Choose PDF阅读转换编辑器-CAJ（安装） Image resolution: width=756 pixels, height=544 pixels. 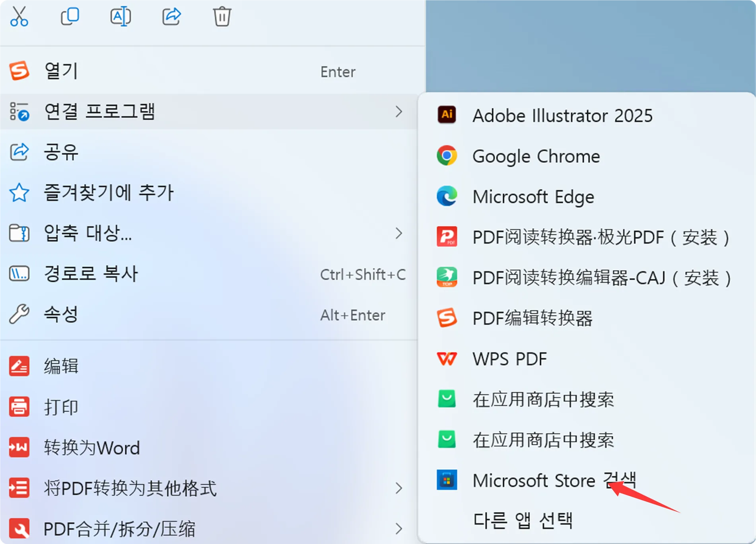point(587,278)
